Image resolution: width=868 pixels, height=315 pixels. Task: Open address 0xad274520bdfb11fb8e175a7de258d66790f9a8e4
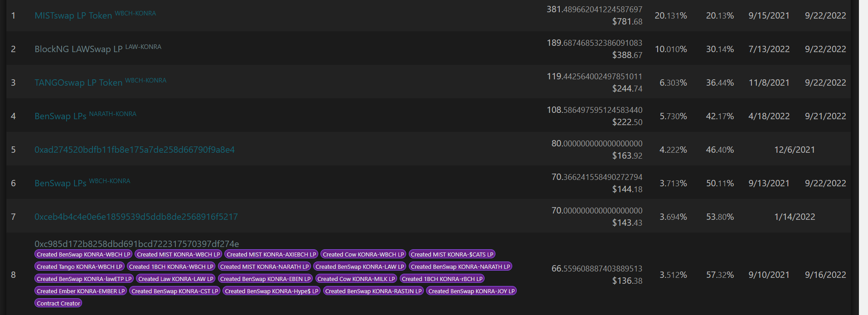coord(135,150)
